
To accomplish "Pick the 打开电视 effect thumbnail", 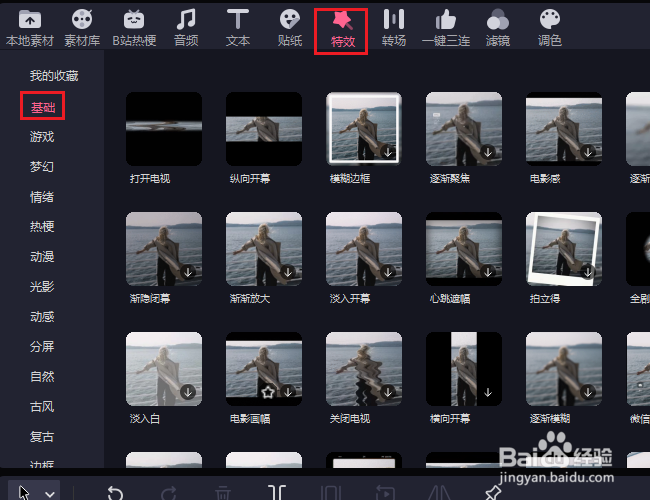I will point(164,129).
